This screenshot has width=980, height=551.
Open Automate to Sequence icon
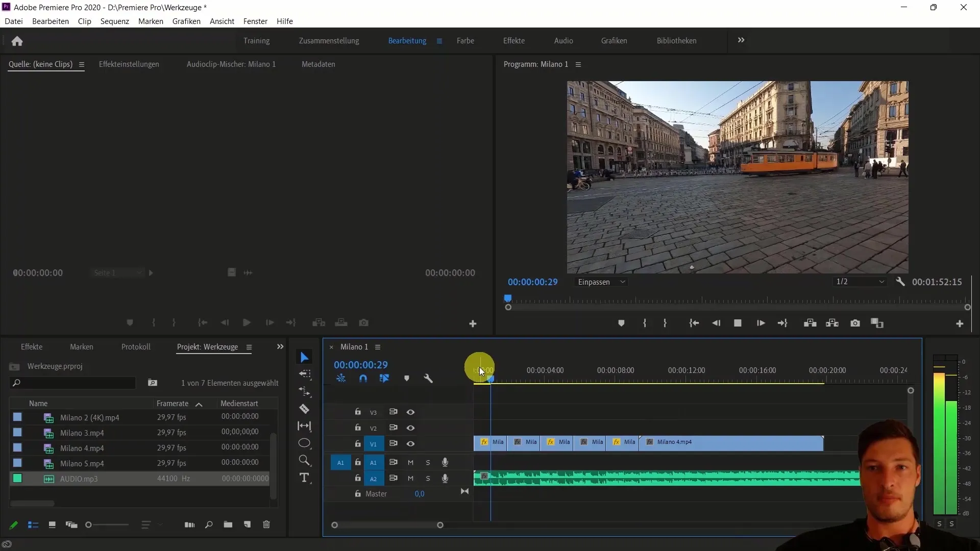189,524
